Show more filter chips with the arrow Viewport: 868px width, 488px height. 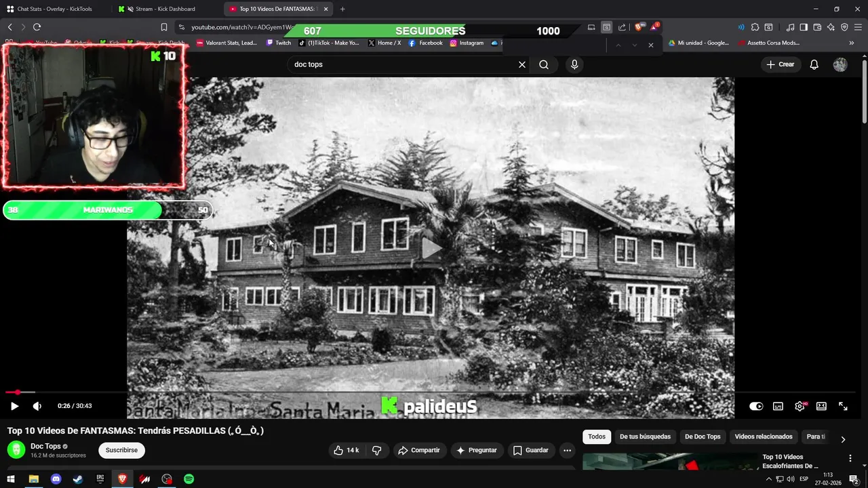843,439
